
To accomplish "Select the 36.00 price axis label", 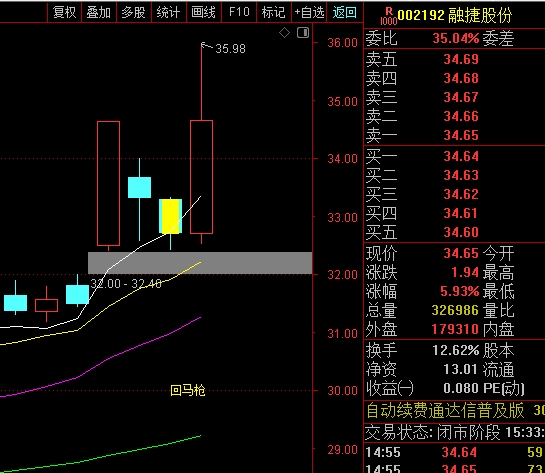I will (342, 43).
